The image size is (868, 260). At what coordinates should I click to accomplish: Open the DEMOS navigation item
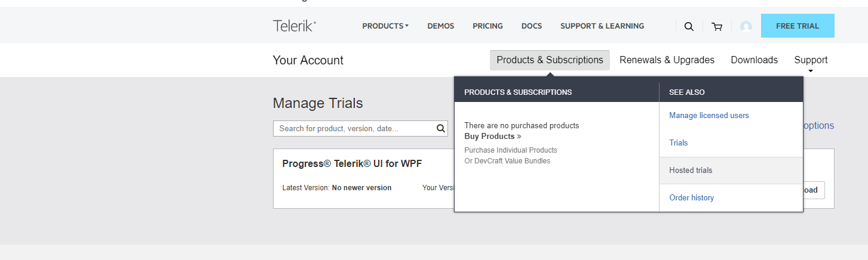tap(441, 26)
